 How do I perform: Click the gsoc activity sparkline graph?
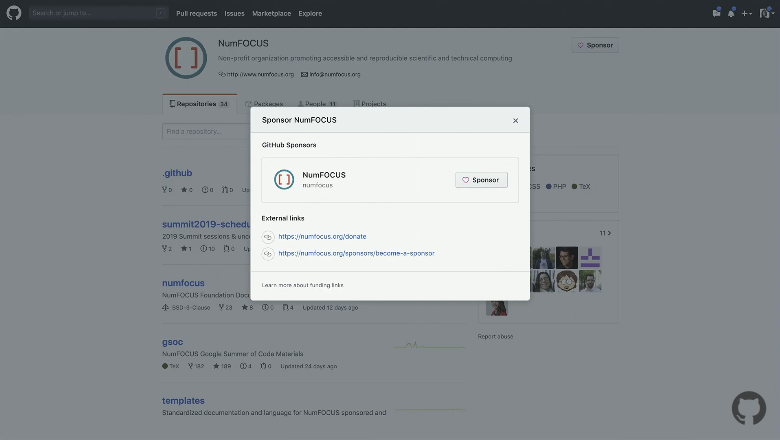(x=430, y=345)
